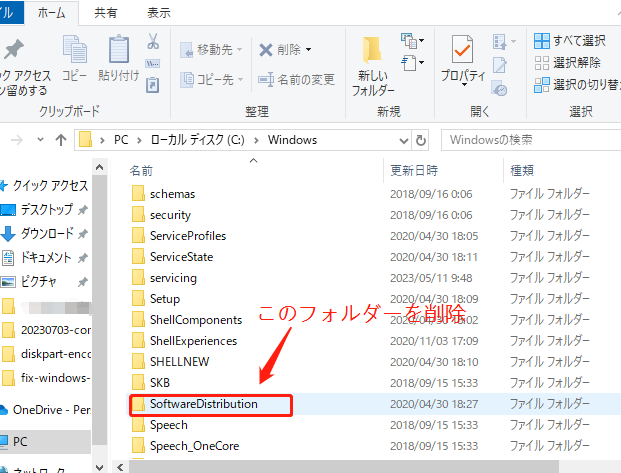The image size is (621, 473).
Task: Sort by the Type column header
Action: coord(522,171)
